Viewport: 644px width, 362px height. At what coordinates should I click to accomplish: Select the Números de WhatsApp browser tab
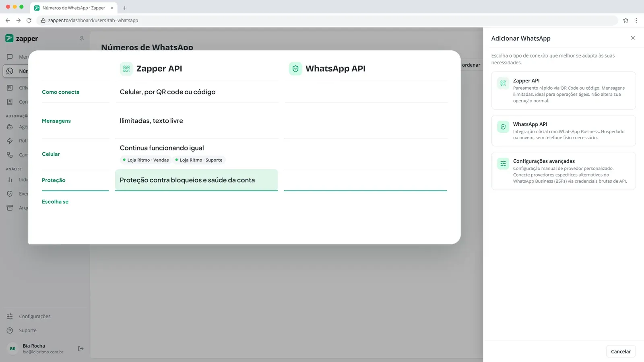pyautogui.click(x=74, y=8)
